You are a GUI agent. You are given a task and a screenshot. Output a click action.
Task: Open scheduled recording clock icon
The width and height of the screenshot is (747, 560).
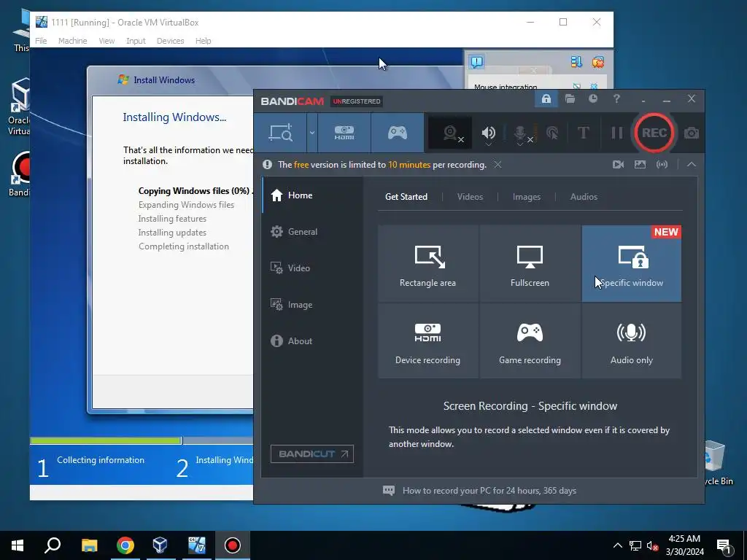(592, 99)
